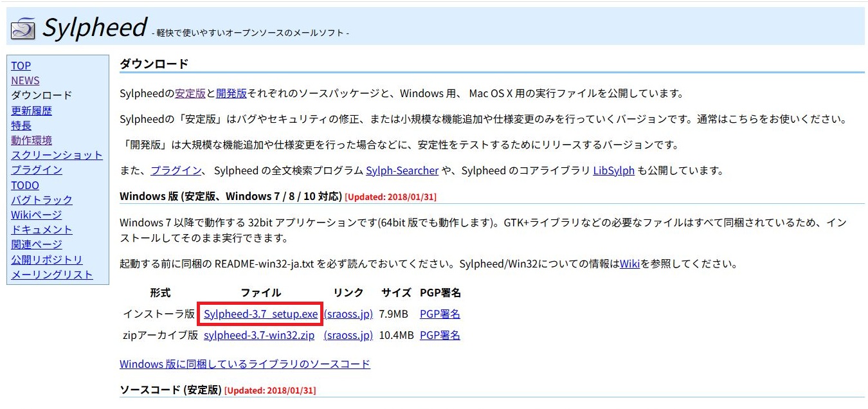Go to プラグイン in sidebar menu

[37, 170]
